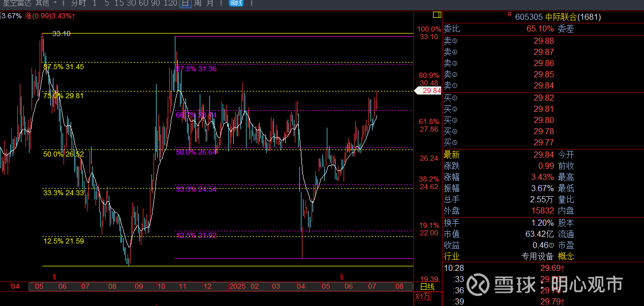Click the 专用设备 industry link
Viewport: 644px width, 306px height.
tap(537, 256)
